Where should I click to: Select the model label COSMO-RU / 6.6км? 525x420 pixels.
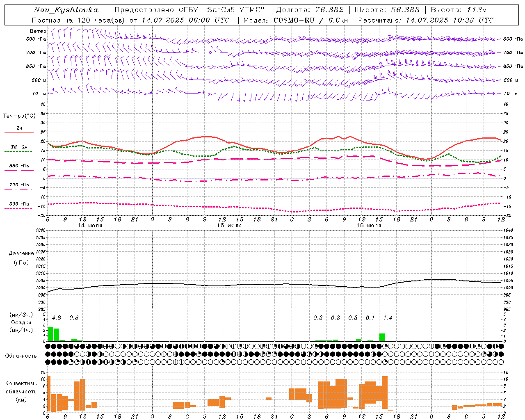[310, 20]
